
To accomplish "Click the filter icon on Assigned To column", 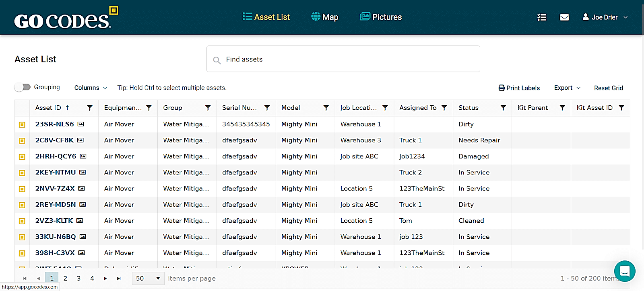I will point(444,108).
